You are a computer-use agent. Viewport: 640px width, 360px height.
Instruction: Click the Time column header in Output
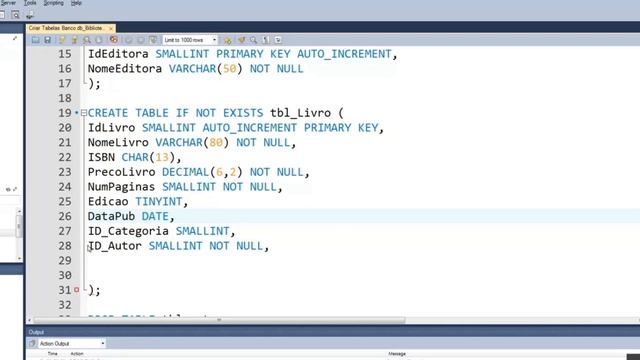[53, 354]
